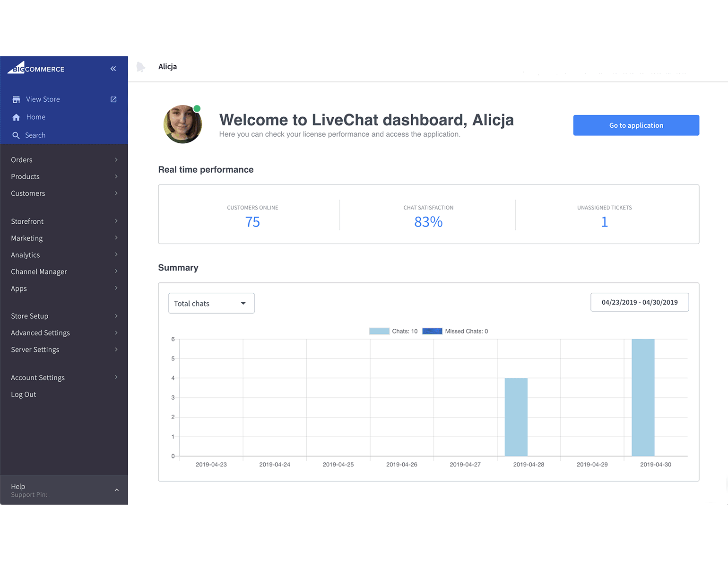728x561 pixels.
Task: Click the Go to application button
Action: point(636,125)
